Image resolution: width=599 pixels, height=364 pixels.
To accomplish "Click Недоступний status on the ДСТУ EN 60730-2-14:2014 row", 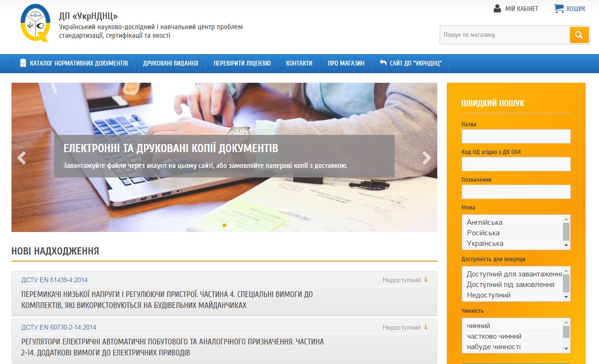I will click(x=401, y=327).
